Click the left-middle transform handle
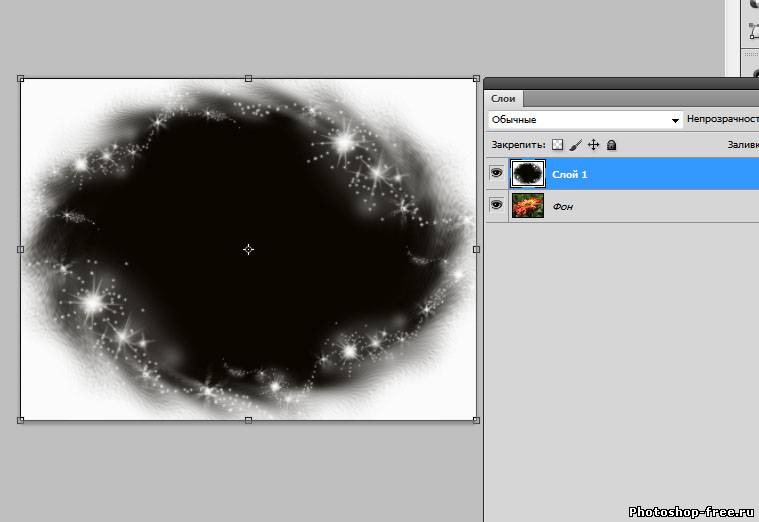 (21, 249)
